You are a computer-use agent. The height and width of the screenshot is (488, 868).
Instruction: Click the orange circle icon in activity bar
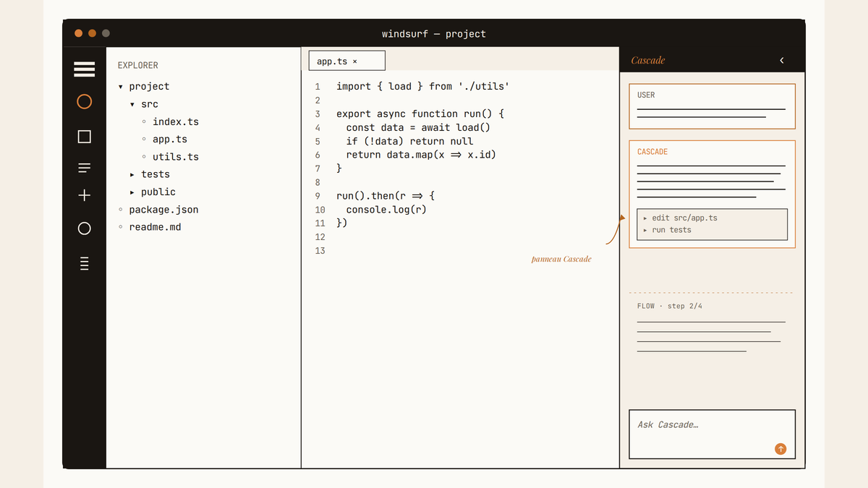84,101
